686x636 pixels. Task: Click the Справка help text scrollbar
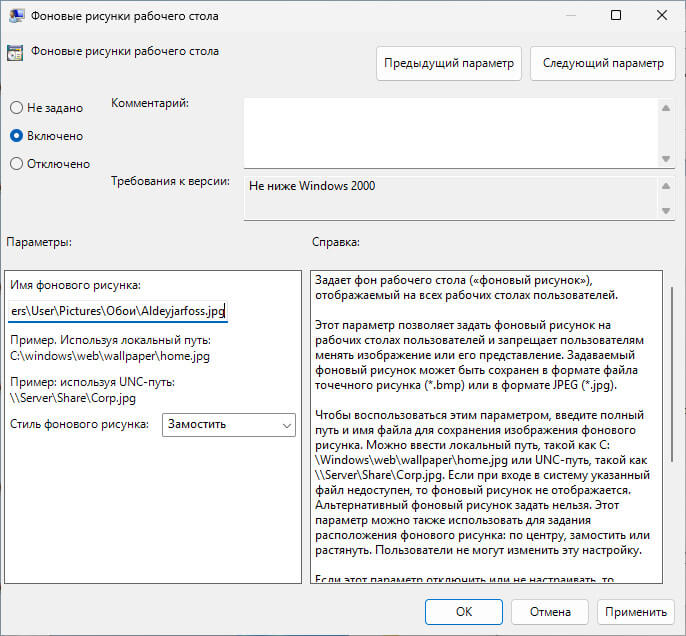coord(671,400)
